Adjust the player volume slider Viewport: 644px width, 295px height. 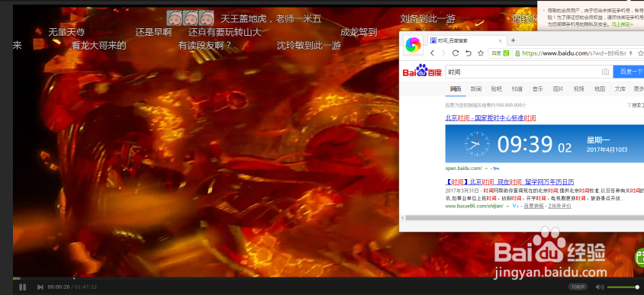(623, 287)
